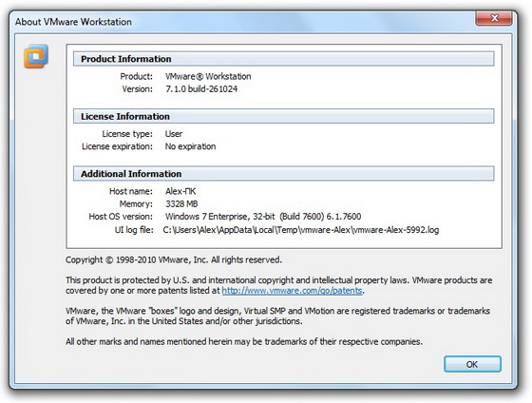Image resolution: width=532 pixels, height=403 pixels.
Task: Open the vmware.com/go/patents link
Action: pyautogui.click(x=293, y=291)
